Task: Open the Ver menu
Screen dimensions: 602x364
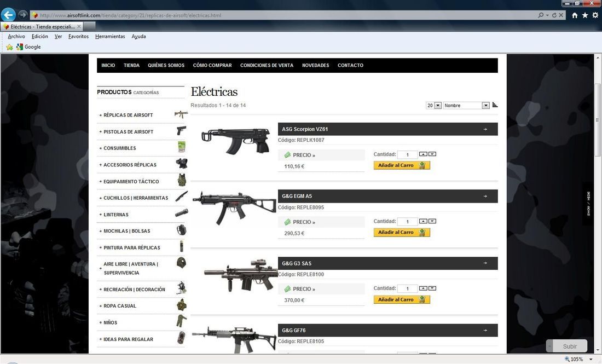Action: [59, 37]
